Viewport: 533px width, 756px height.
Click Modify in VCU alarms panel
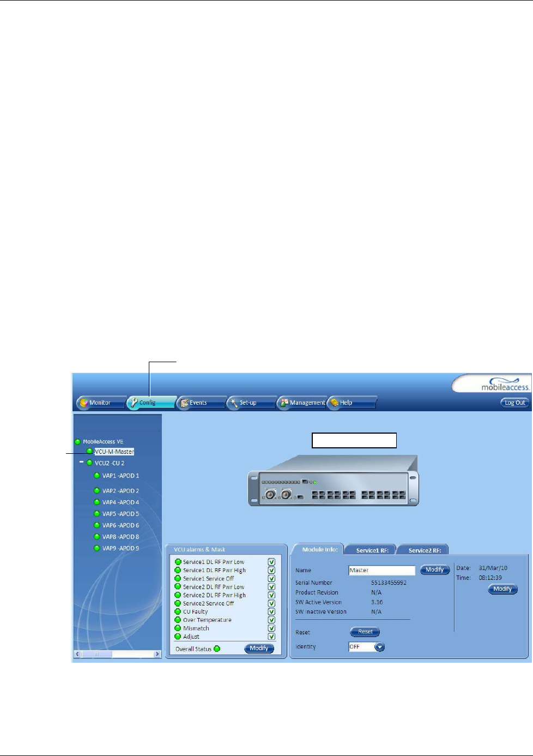point(259,649)
